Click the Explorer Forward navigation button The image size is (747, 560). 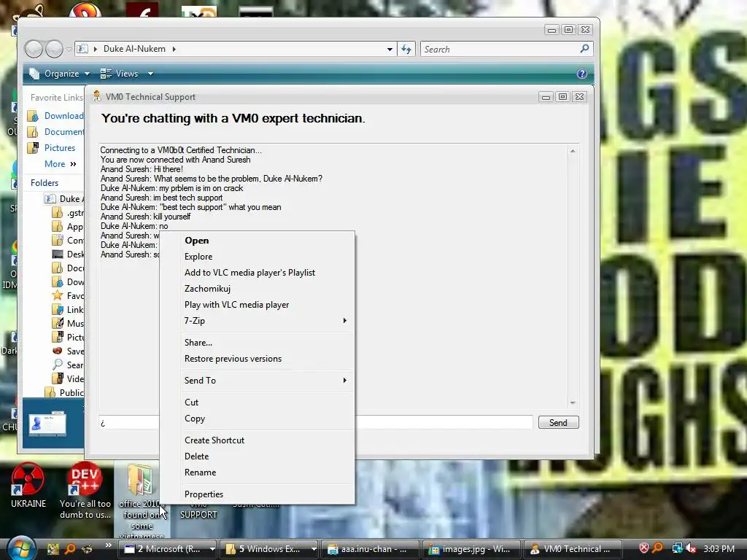pyautogui.click(x=54, y=49)
